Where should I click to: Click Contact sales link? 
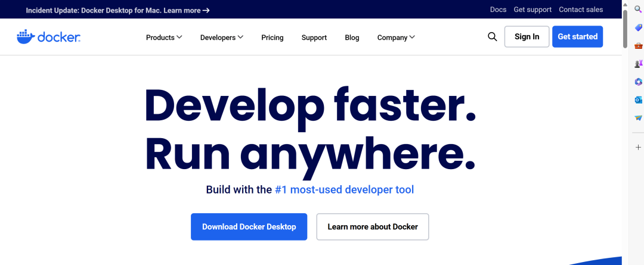click(x=581, y=10)
